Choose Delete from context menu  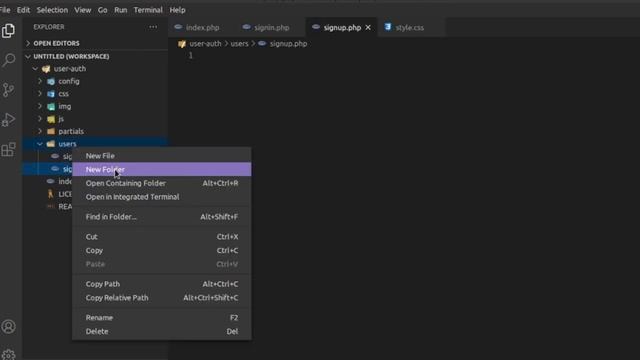click(x=162, y=331)
